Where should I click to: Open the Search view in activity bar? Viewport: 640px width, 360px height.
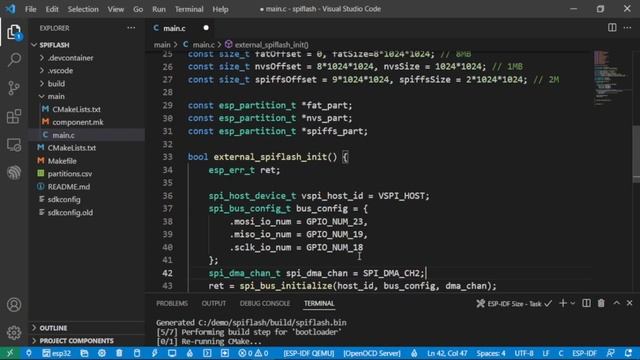[14, 60]
